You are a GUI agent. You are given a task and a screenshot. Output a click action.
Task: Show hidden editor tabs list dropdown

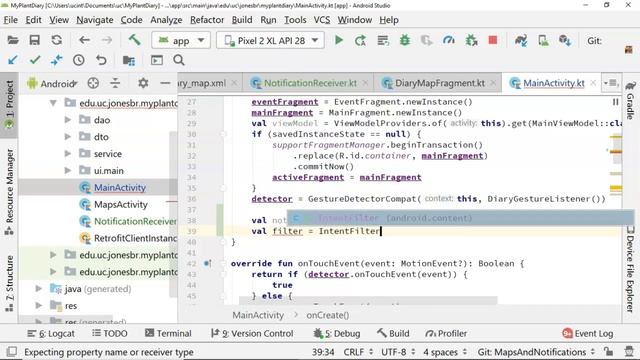611,83
